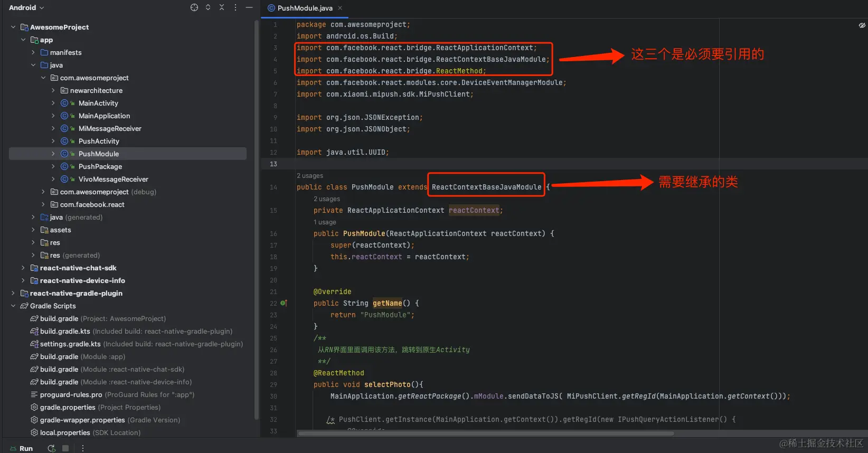This screenshot has width=868, height=453.
Task: Click the MiMessageReceiver class icon
Action: click(64, 128)
